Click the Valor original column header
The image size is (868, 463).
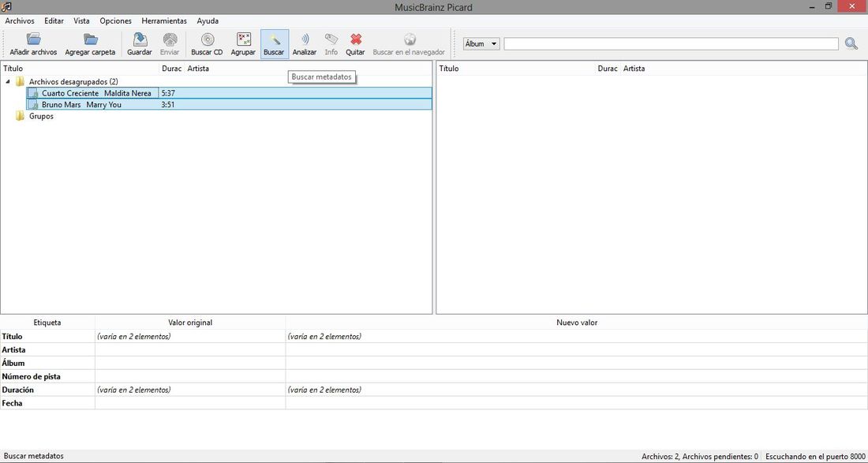[190, 323]
